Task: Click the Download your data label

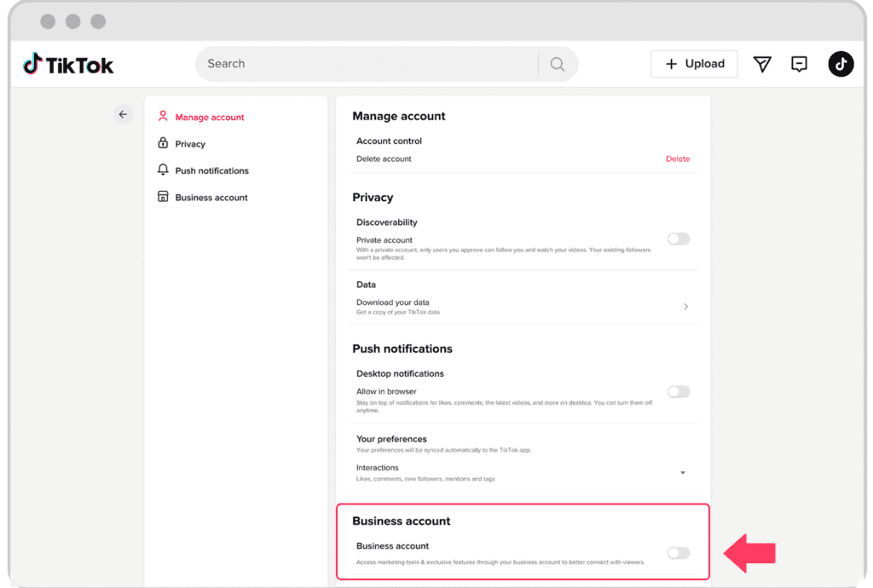Action: [x=392, y=303]
